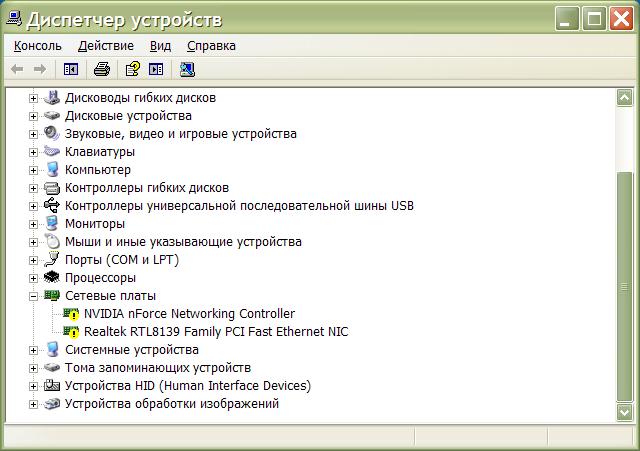Viewport: 640px width, 451px height.
Task: Click the USB controllers category icon
Action: coord(52,206)
